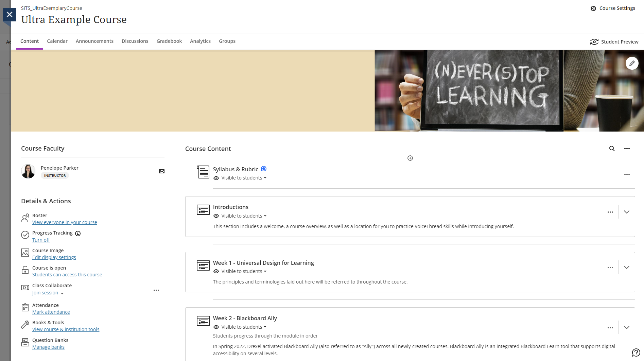Click the Join session link
The width and height of the screenshot is (644, 361).
coord(45,293)
